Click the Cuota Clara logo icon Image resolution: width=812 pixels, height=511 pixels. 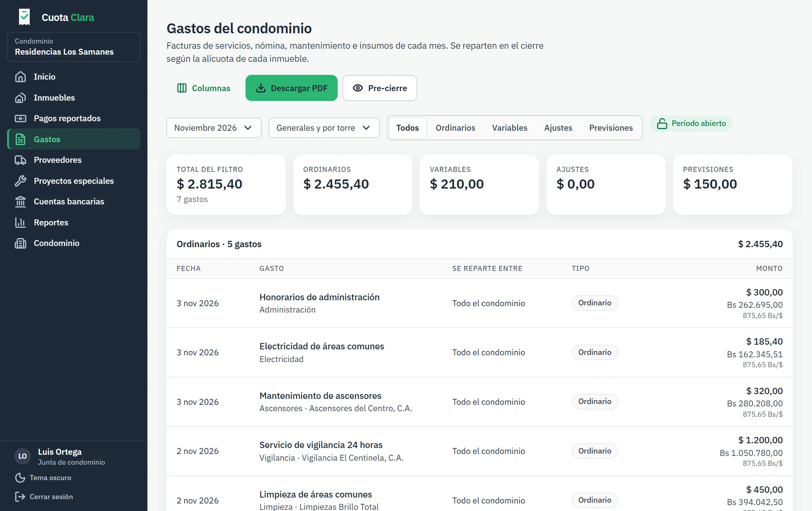[24, 17]
